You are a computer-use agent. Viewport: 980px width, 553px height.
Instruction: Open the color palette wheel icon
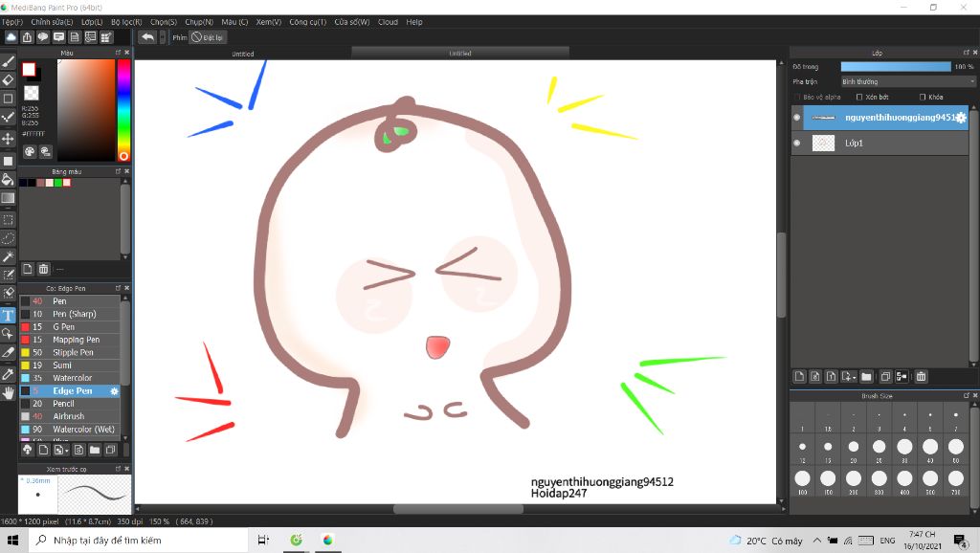tap(30, 151)
